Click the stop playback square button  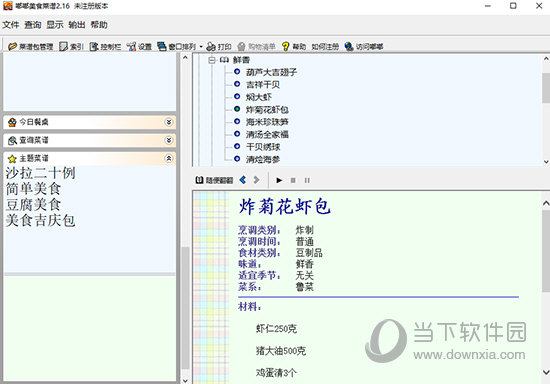point(293,180)
